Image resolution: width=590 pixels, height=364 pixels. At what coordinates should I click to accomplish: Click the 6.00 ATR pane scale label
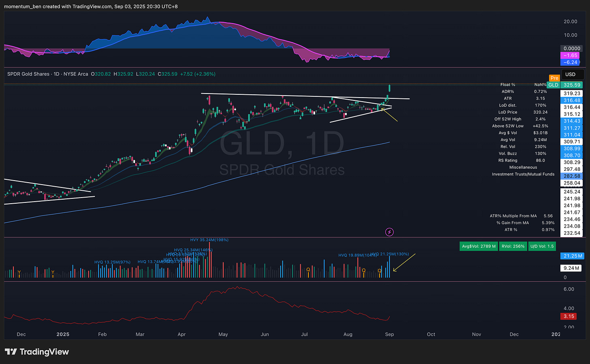(569, 289)
